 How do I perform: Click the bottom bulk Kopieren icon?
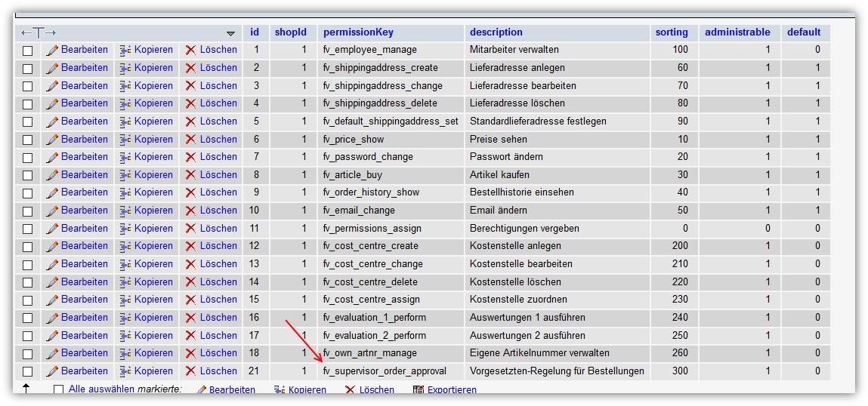[280, 390]
